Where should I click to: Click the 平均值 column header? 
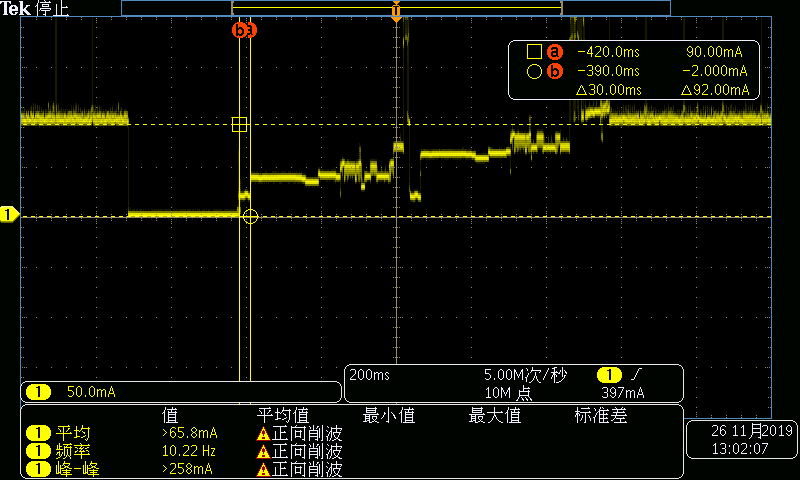[x=283, y=415]
